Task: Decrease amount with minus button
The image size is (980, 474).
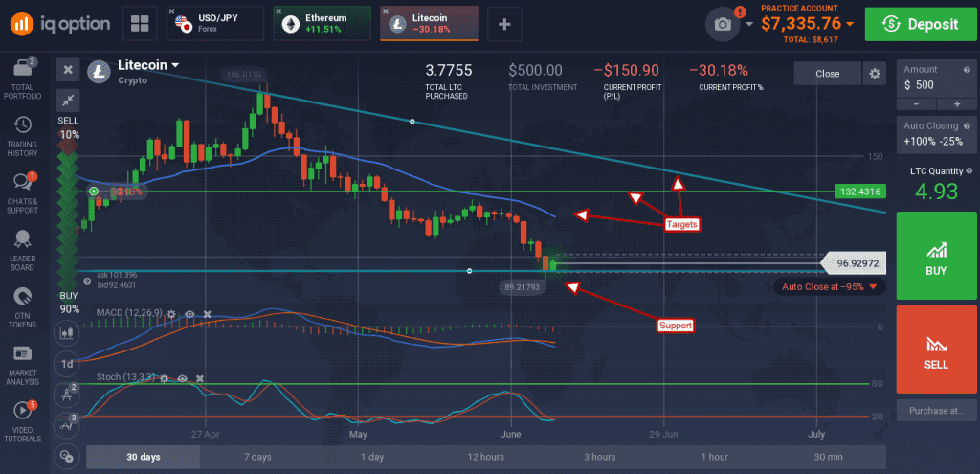Action: (x=916, y=103)
